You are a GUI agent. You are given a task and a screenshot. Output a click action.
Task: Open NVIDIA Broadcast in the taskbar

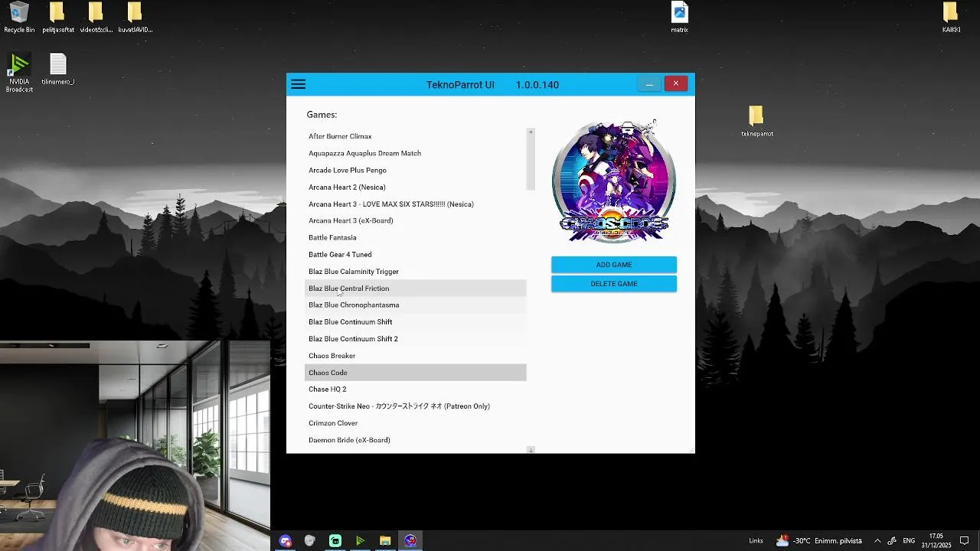[360, 541]
